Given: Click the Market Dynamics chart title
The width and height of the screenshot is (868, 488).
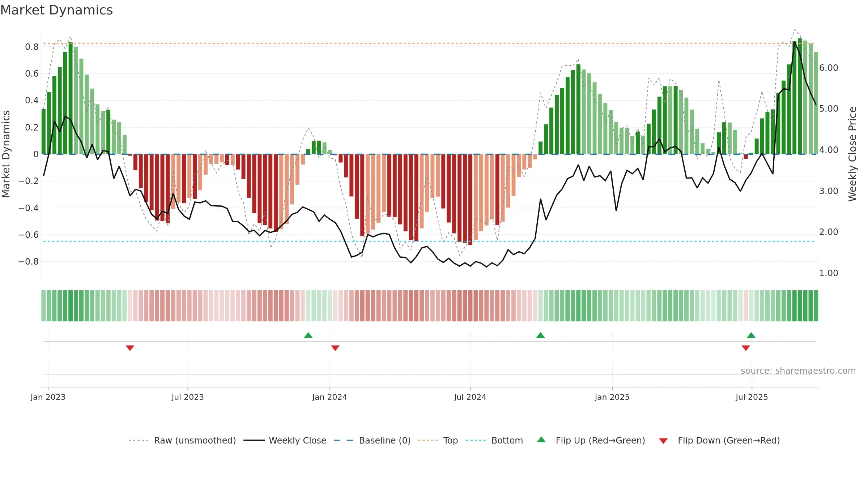Looking at the screenshot, I should pos(56,10).
